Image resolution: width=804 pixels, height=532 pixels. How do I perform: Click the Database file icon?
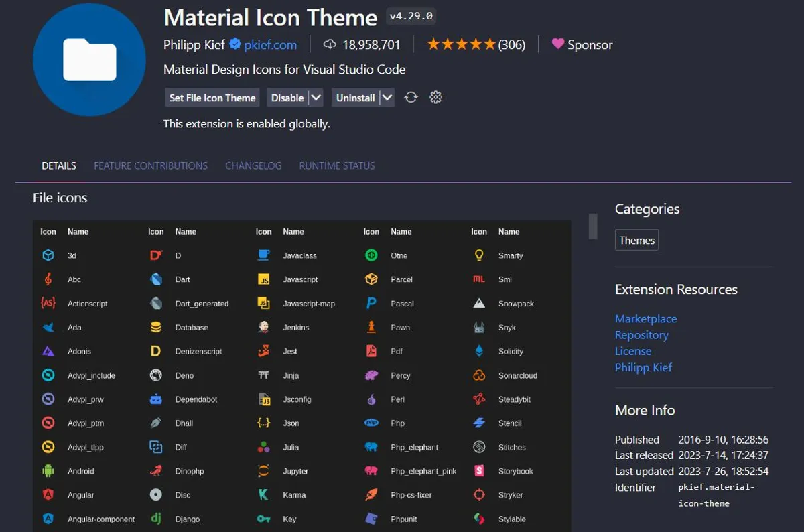coord(156,328)
